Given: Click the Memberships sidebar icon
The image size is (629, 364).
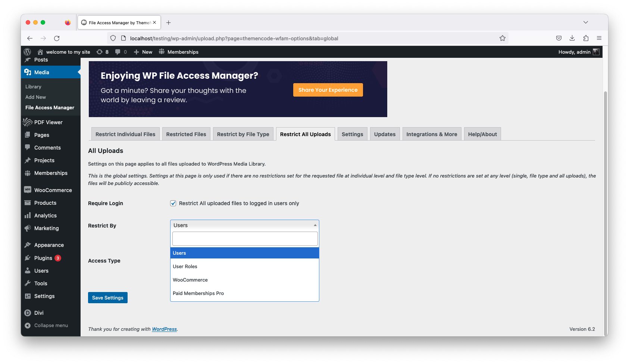Looking at the screenshot, I should click(28, 173).
